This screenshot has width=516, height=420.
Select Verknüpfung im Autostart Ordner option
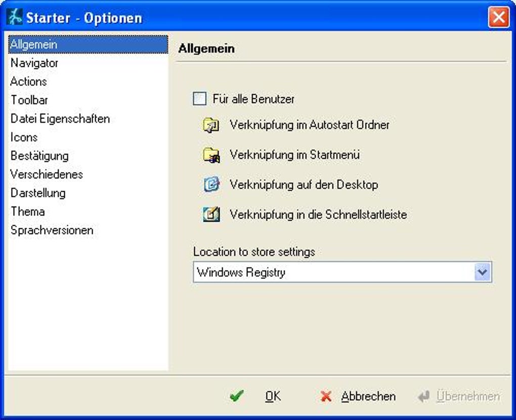(x=310, y=125)
